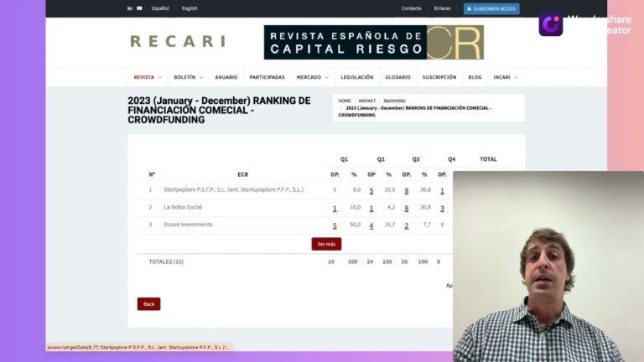The height and width of the screenshot is (362, 644).
Task: Click the Subscriber Access button
Action: pyautogui.click(x=491, y=8)
